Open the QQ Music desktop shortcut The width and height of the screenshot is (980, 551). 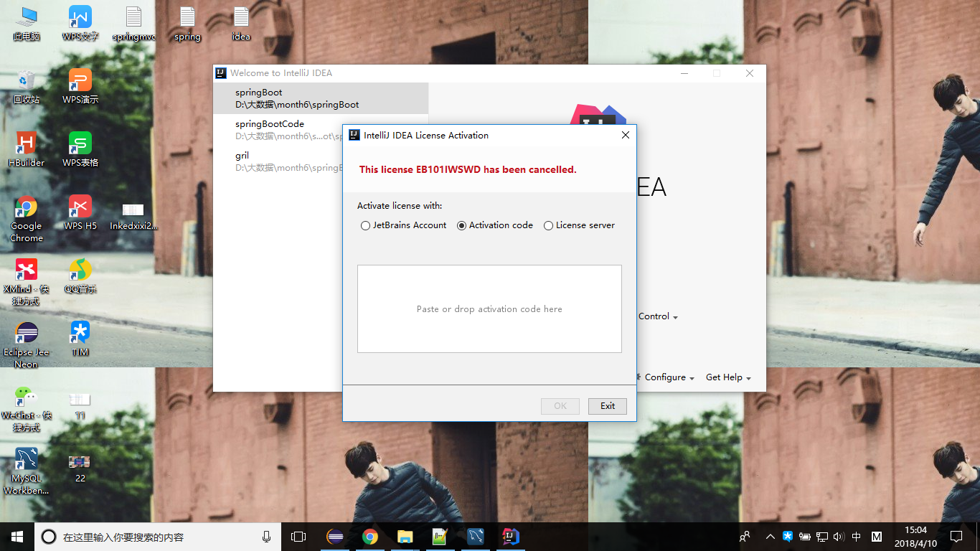point(80,276)
